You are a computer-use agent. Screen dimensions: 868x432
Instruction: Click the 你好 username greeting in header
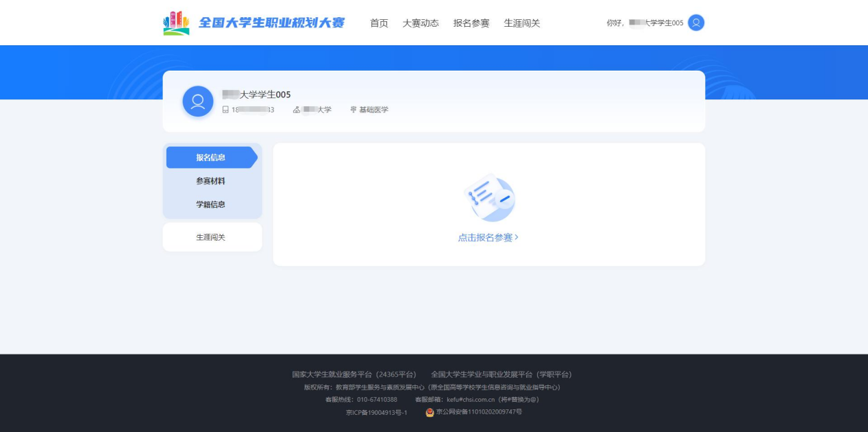[645, 23]
